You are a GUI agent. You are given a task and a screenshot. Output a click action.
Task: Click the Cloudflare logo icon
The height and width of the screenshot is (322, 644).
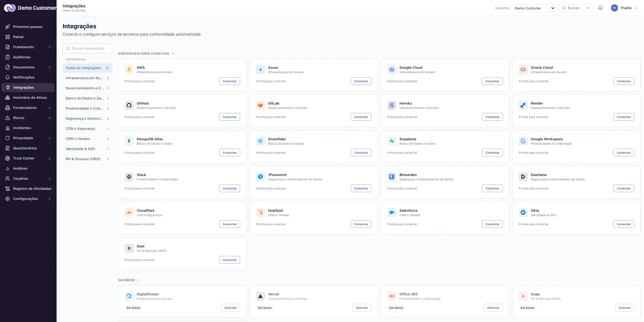(x=129, y=213)
